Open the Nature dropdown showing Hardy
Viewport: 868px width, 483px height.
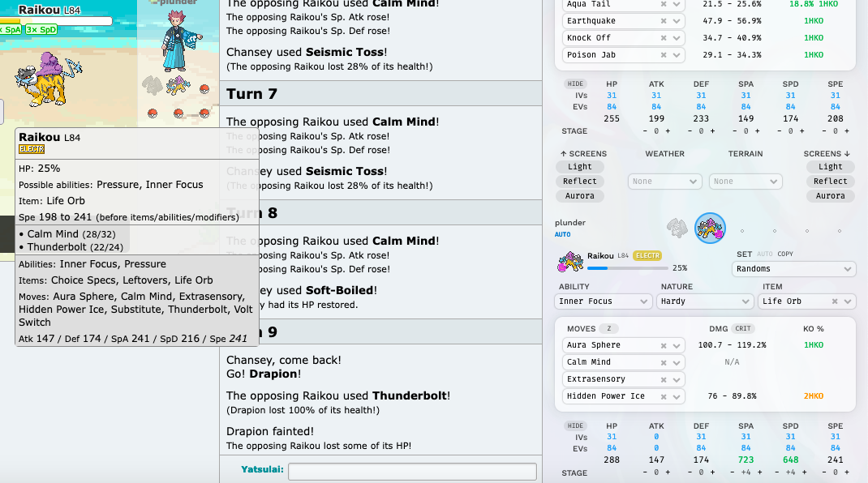tap(707, 301)
